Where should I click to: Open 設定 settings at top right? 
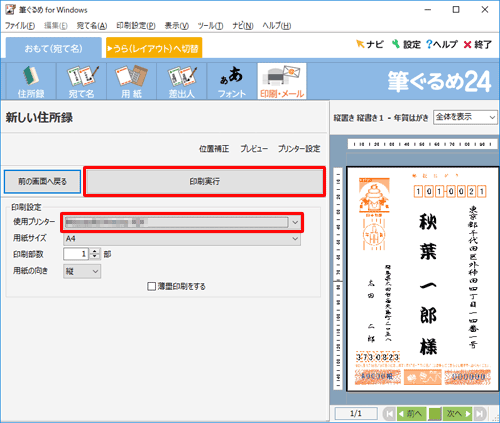(x=406, y=44)
